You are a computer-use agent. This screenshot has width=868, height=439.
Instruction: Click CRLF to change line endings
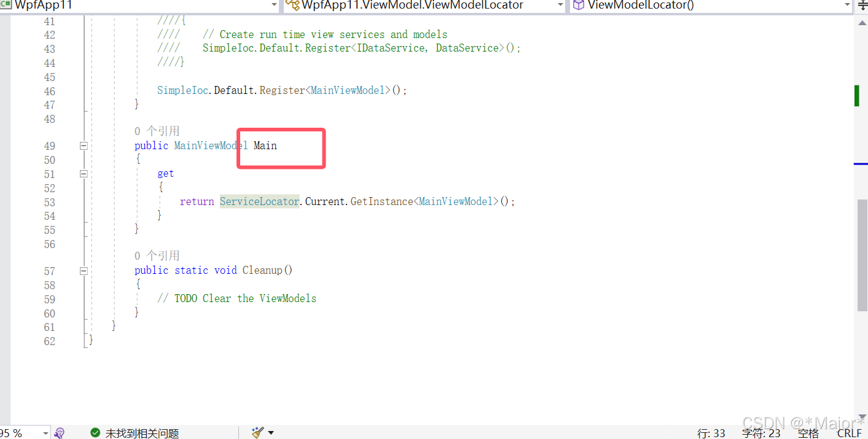coord(849,433)
